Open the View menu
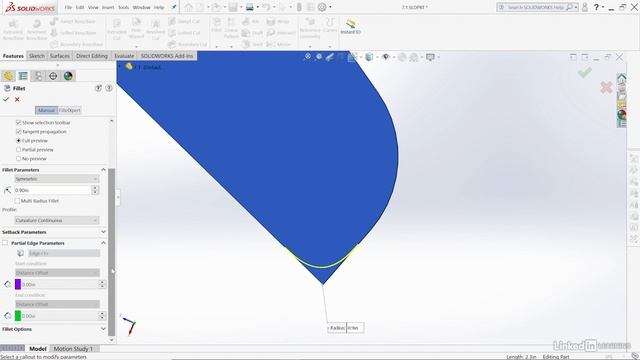The height and width of the screenshot is (360, 640). click(93, 7)
